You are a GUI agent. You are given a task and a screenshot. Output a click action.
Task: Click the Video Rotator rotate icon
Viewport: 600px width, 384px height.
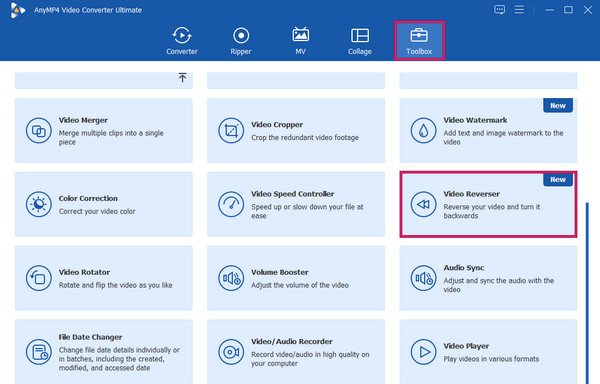tap(39, 278)
